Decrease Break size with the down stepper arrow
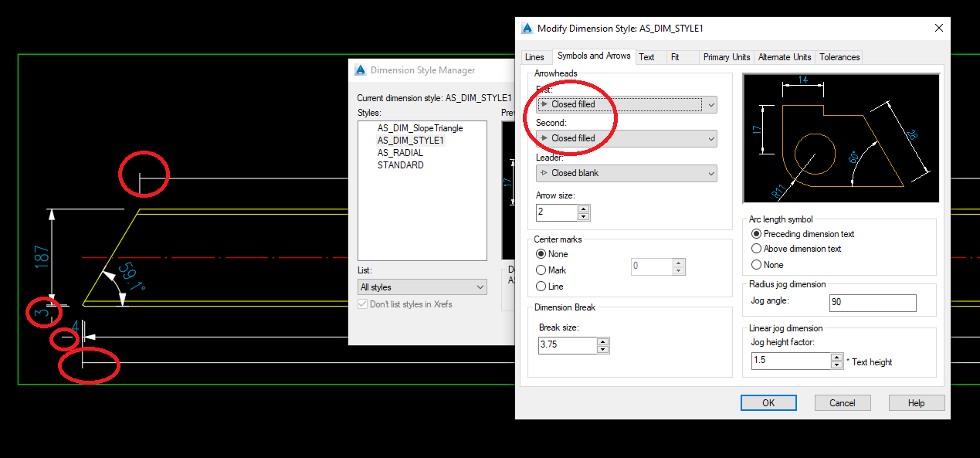The height and width of the screenshot is (458, 980). (603, 348)
